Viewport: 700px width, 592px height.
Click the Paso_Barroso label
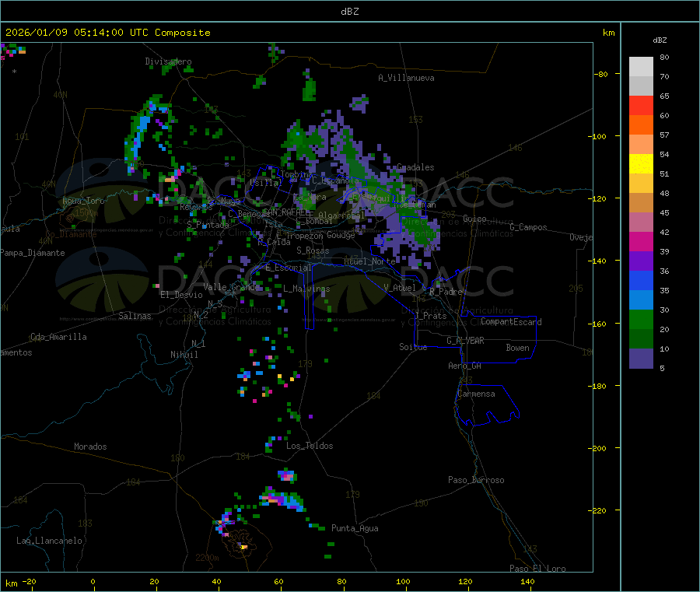tap(476, 480)
